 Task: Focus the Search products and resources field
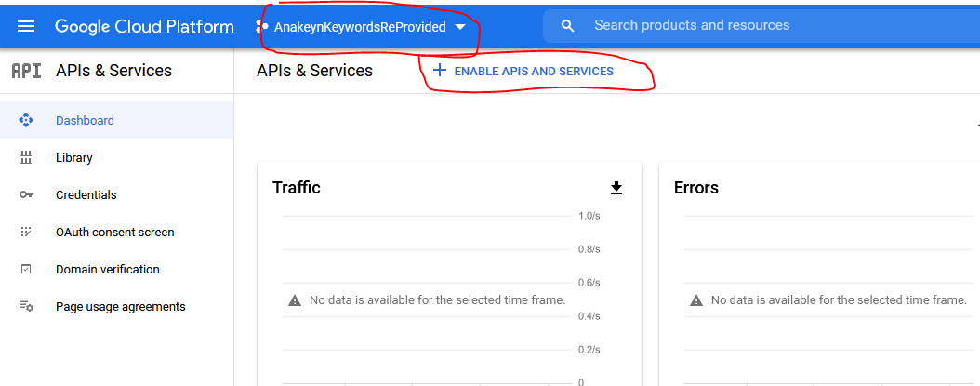761,26
